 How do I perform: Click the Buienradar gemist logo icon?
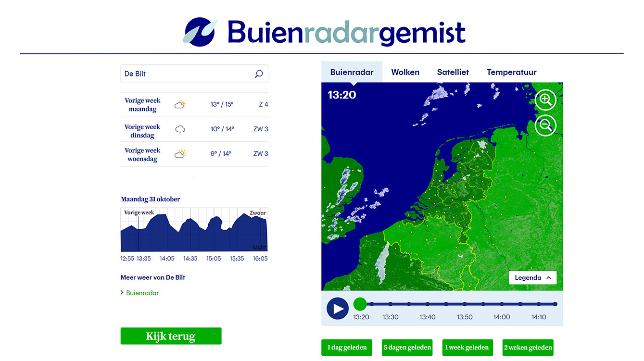click(200, 32)
